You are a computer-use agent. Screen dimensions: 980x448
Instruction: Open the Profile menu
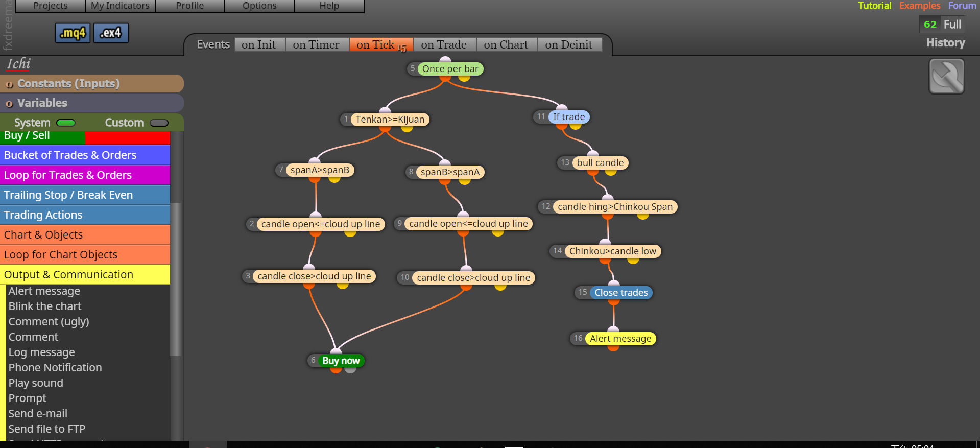190,6
